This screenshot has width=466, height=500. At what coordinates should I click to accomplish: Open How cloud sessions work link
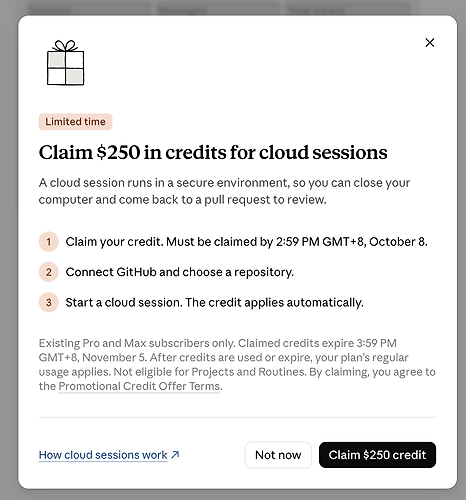tap(103, 455)
